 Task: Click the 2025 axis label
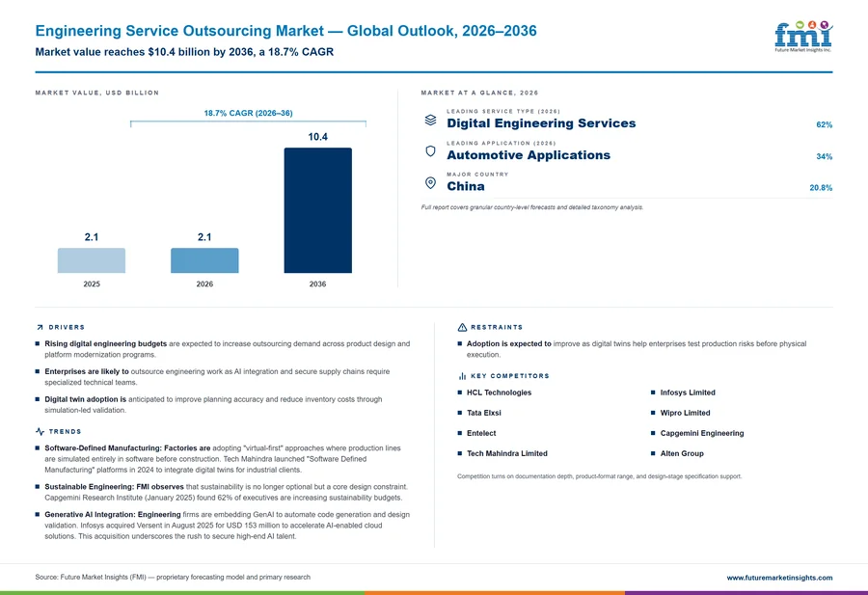[92, 284]
